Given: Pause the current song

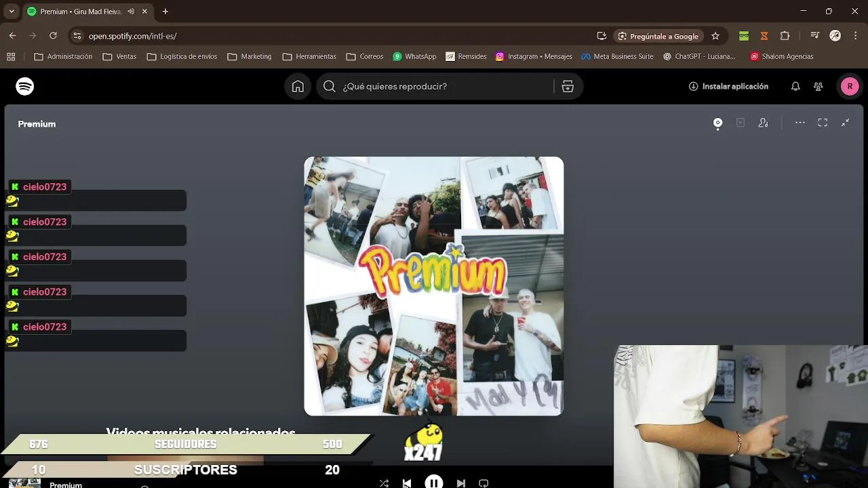Looking at the screenshot, I should [x=434, y=482].
